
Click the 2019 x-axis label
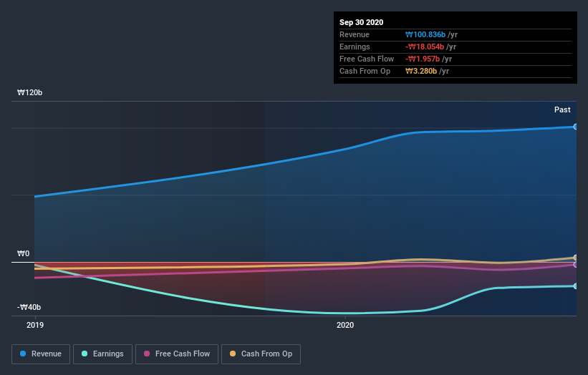(35, 325)
